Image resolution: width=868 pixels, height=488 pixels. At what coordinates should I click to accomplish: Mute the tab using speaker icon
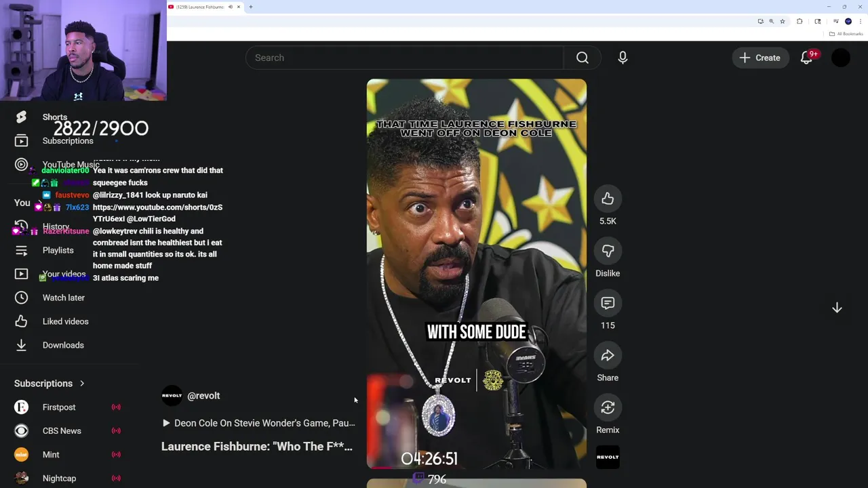point(230,7)
